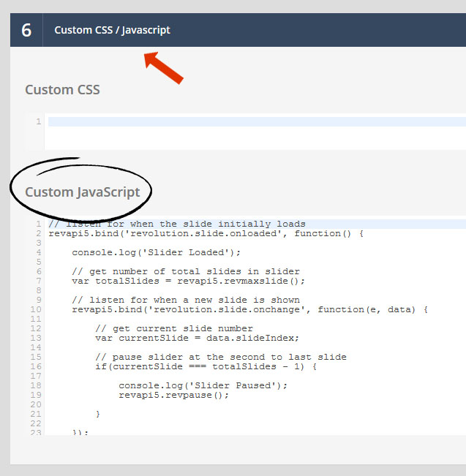Click the if(currentSlide === totalSlides - 1) line
466x476 pixels.
pyautogui.click(x=206, y=366)
